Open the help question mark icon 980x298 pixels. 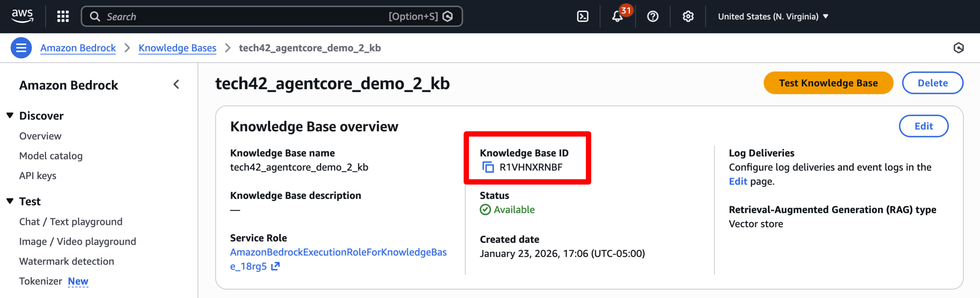[652, 16]
